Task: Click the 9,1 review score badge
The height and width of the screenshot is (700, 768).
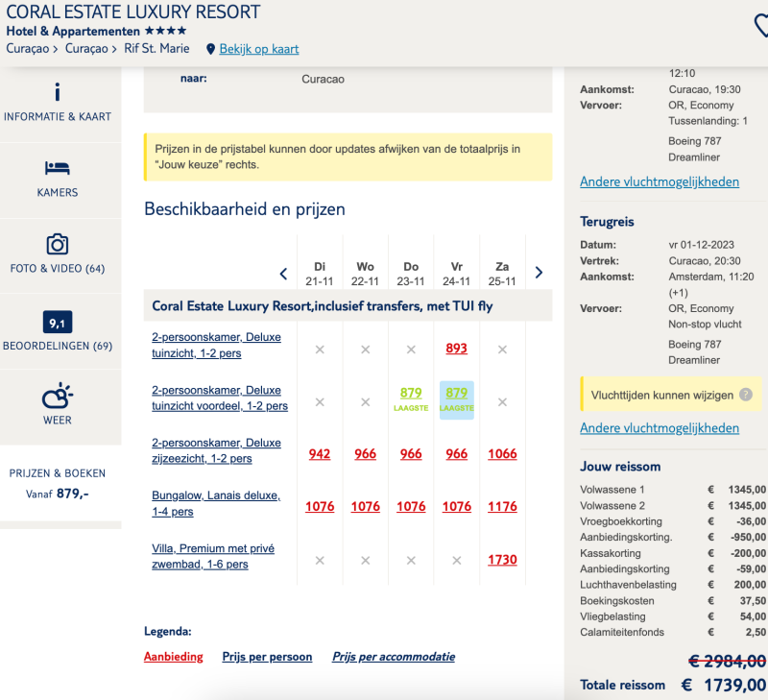Action: [58, 323]
